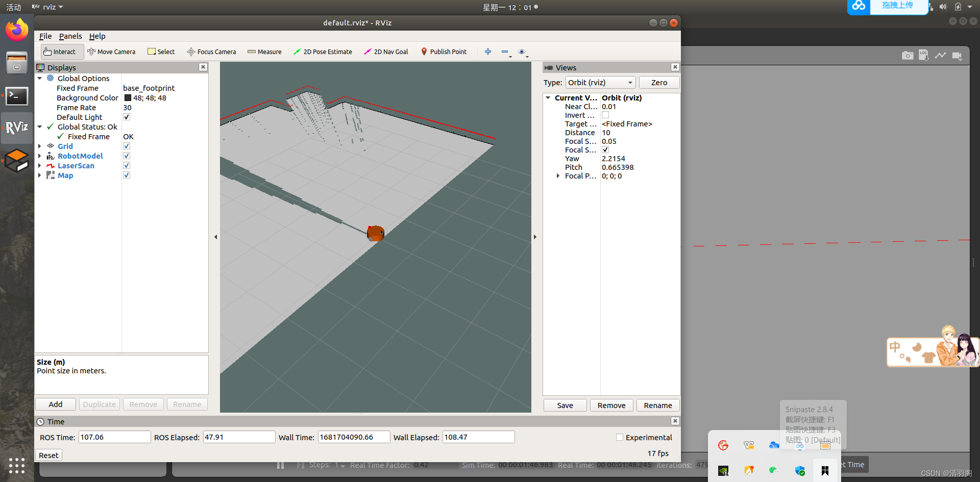980x482 pixels.
Task: Click system volume icon in top bar
Action: [x=943, y=7]
